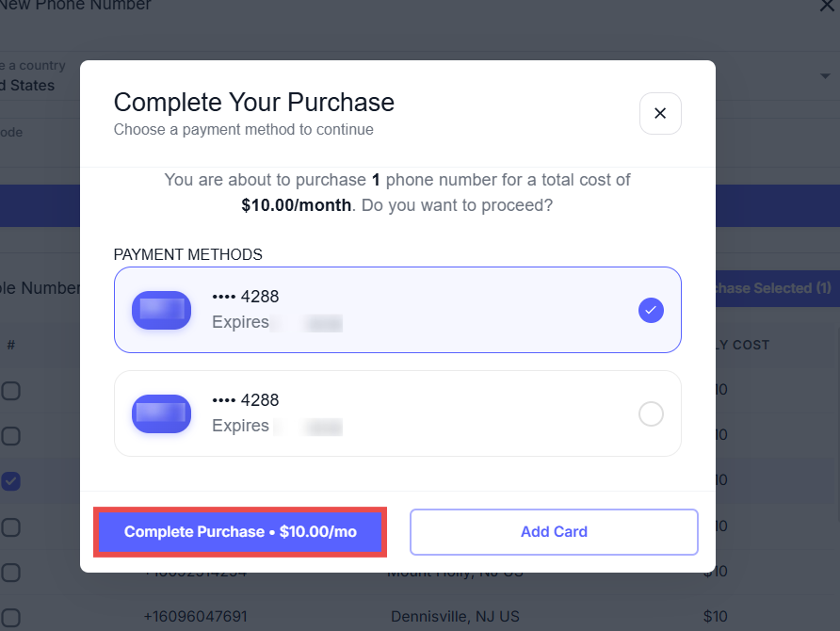Click the Add Card button
The width and height of the screenshot is (840, 631).
pyautogui.click(x=554, y=531)
